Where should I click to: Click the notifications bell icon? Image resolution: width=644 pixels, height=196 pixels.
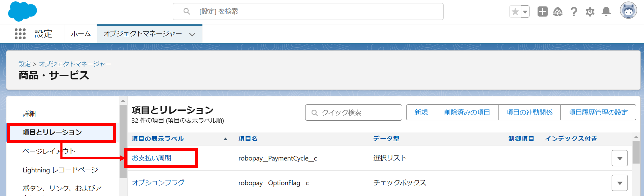coord(606,12)
